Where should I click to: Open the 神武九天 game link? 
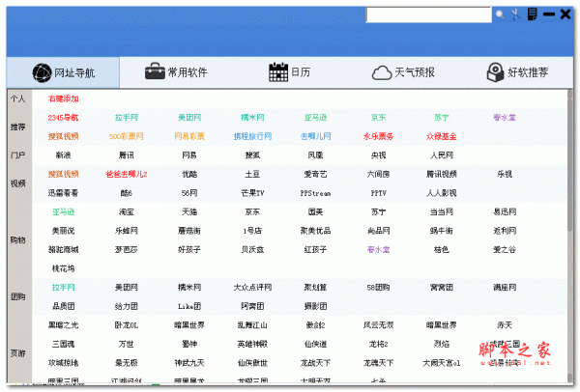[x=189, y=363]
